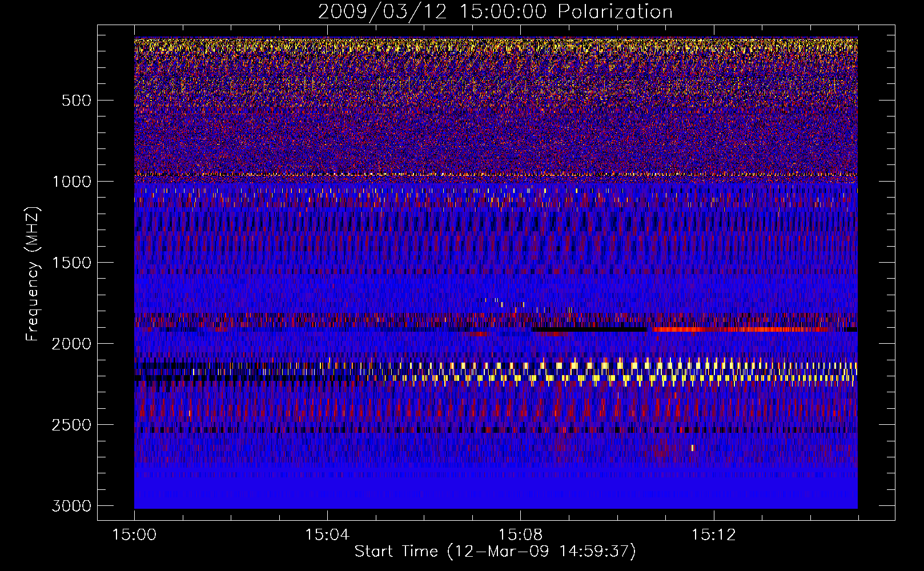Image resolution: width=924 pixels, height=571 pixels.
Task: Click the 15:04 time tick label
Action: [x=327, y=535]
